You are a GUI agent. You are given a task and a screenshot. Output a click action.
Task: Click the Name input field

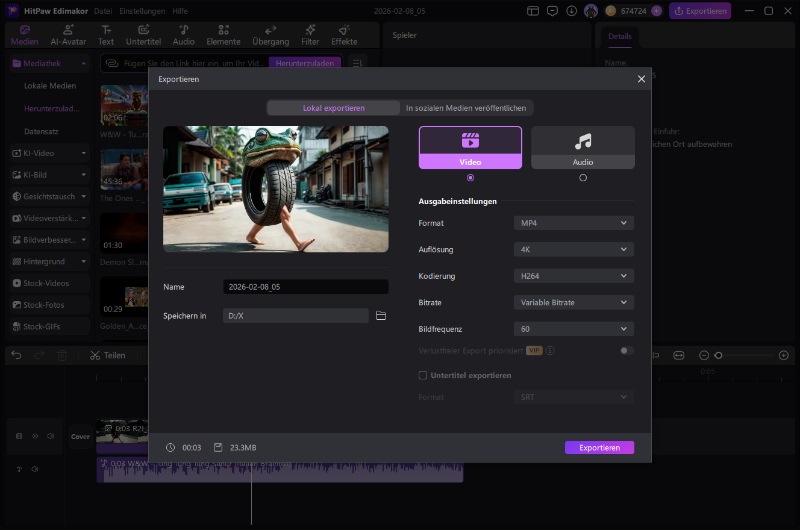tap(305, 287)
